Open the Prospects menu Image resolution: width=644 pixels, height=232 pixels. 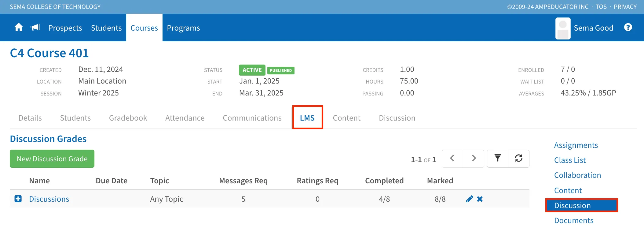pos(65,28)
